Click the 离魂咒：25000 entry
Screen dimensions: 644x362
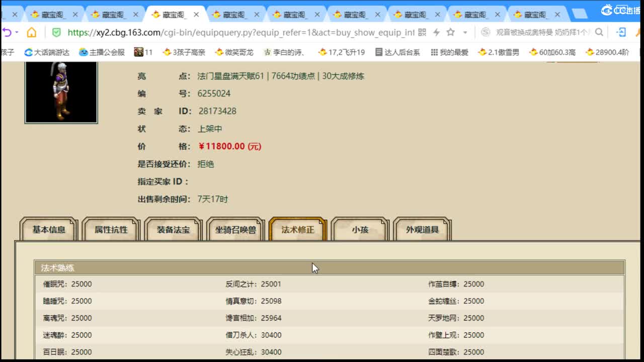pos(67,318)
